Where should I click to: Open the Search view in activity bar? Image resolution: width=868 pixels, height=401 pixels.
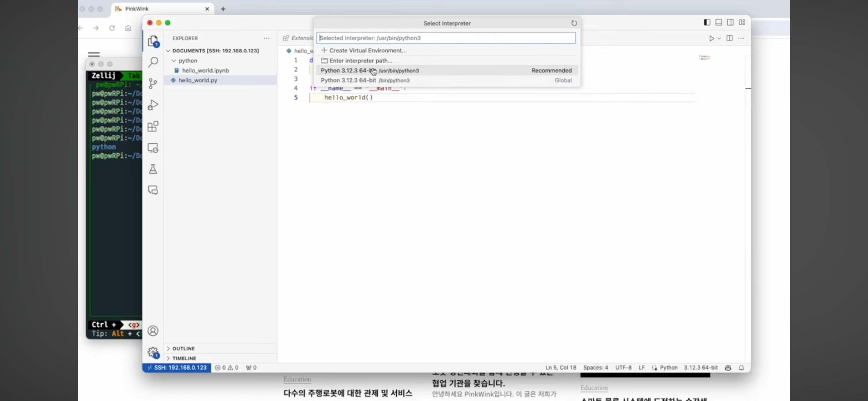click(153, 62)
